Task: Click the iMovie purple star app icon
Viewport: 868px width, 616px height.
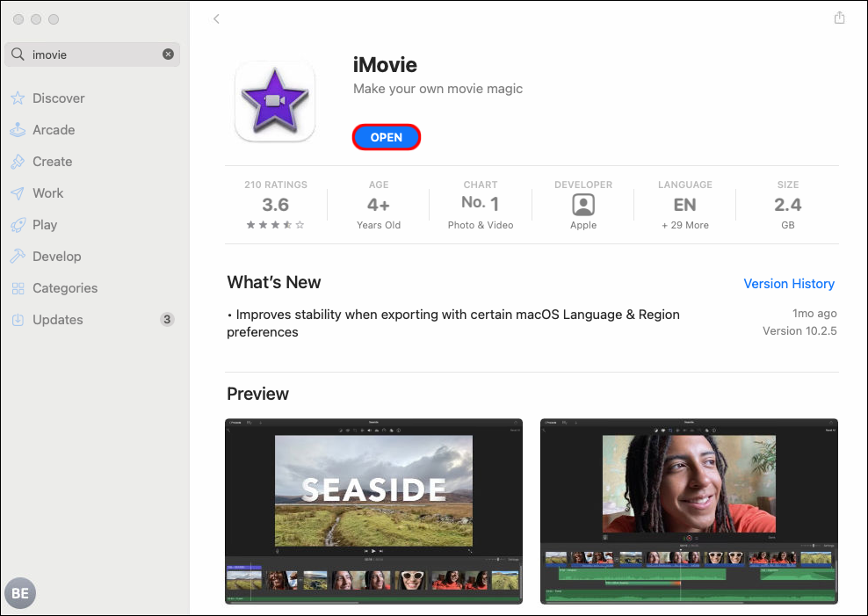Action: (275, 101)
